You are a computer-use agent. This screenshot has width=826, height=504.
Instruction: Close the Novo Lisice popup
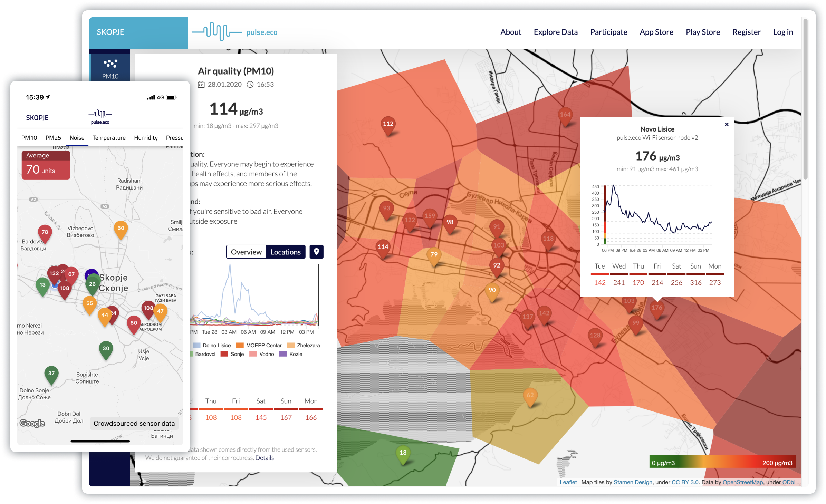[727, 124]
